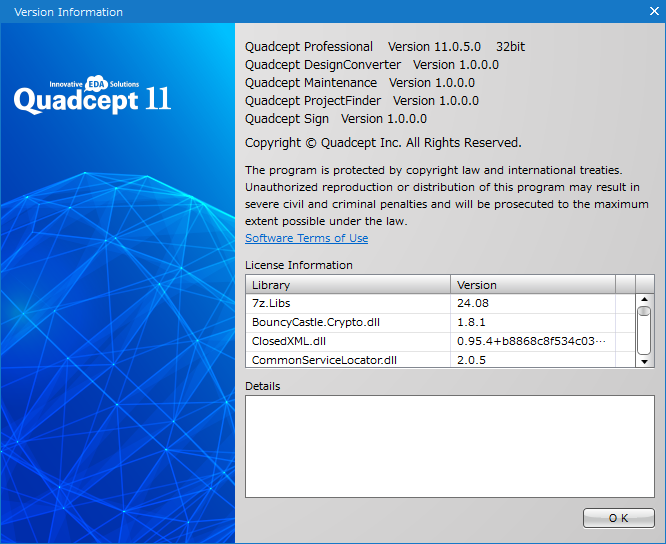This screenshot has height=544, width=666.
Task: Click the license list scrollbar thumb
Action: (645, 324)
